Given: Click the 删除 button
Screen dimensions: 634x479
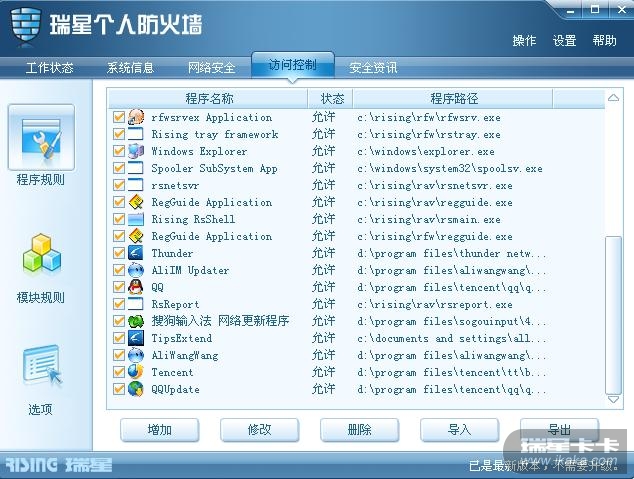Looking at the screenshot, I should tap(359, 430).
